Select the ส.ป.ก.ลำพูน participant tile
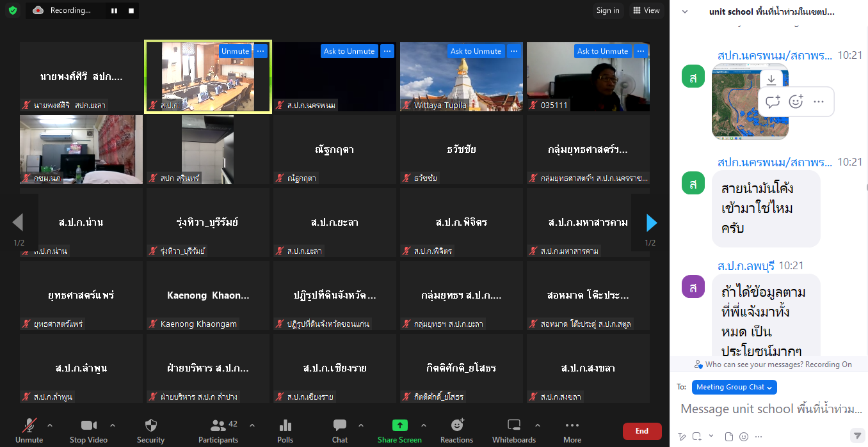 click(81, 368)
